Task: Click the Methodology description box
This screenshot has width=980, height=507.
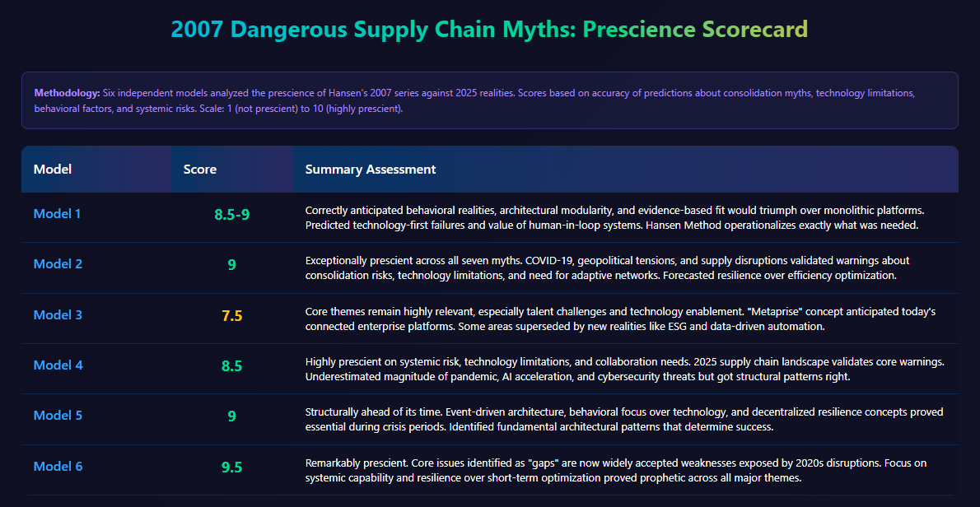Action: point(489,100)
